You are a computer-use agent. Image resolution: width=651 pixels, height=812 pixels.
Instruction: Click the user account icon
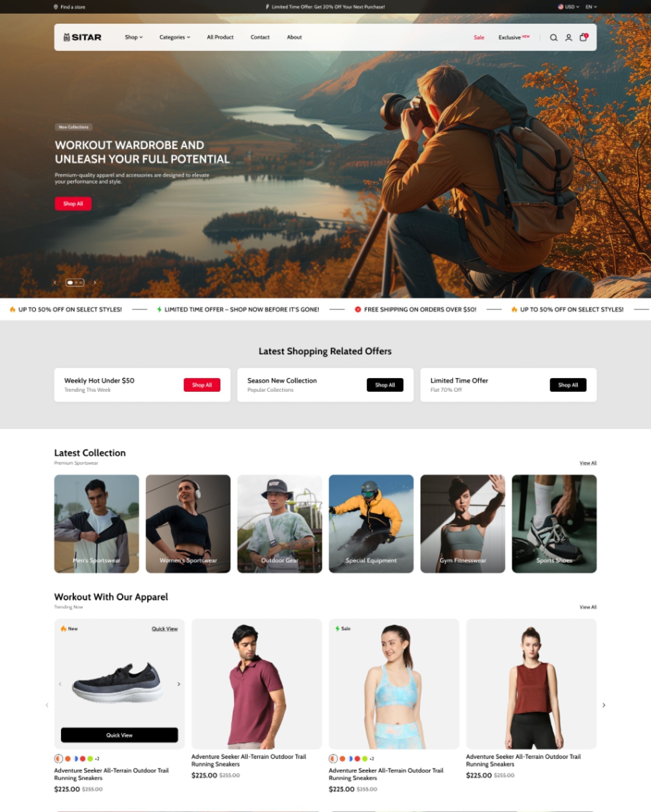tap(569, 37)
